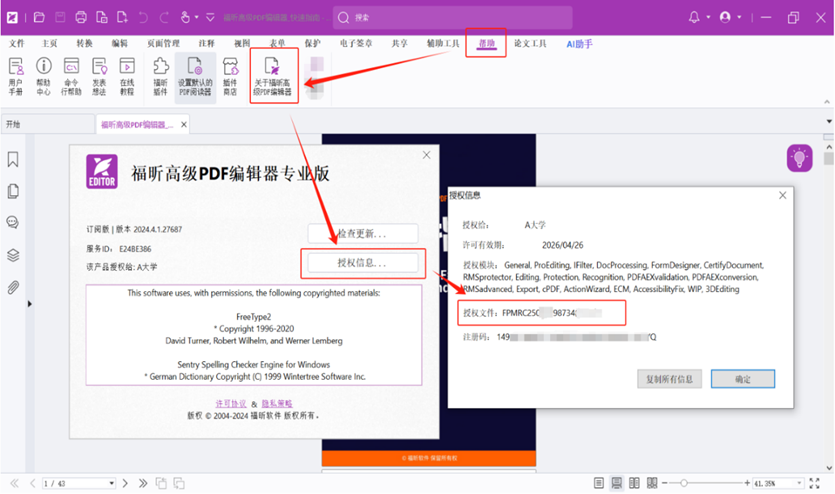Viewport: 835px width, 494px height.
Task: Enable single page view mode
Action: click(599, 483)
